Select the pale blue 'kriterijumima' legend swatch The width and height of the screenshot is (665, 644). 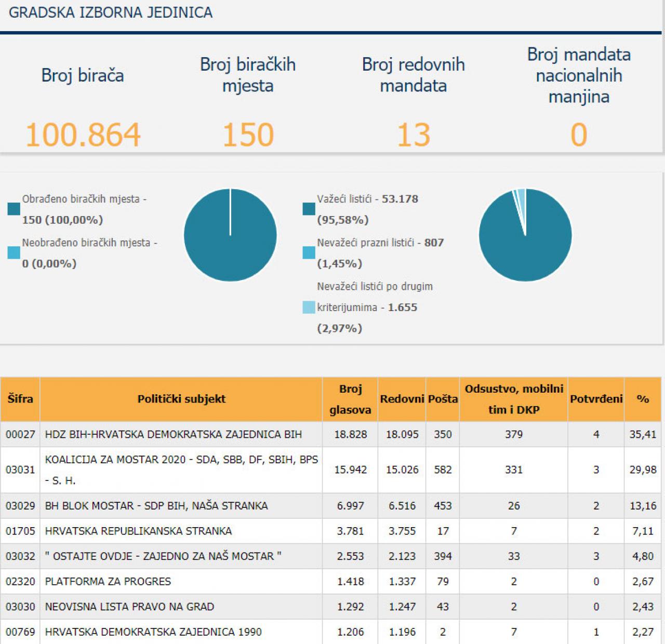coord(309,307)
